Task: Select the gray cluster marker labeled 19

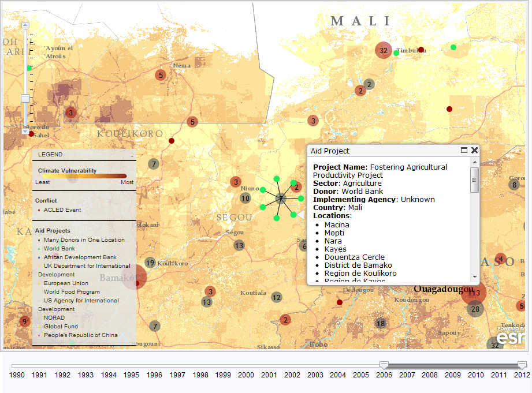Action: [x=150, y=263]
